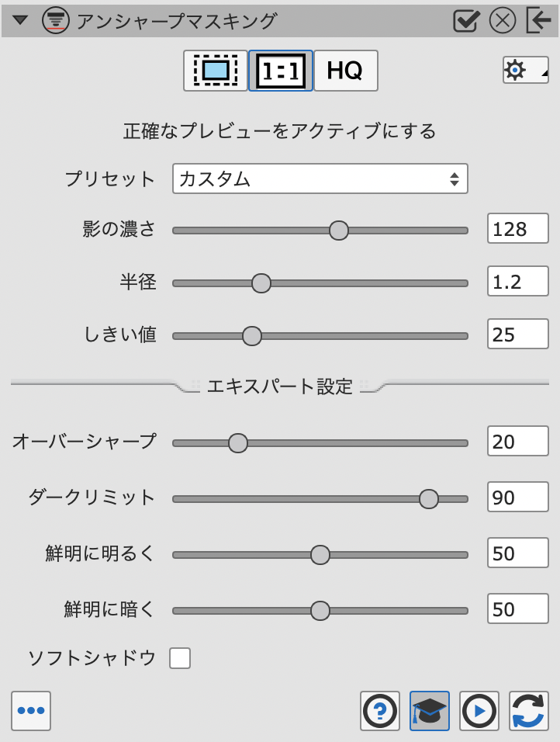This screenshot has width=560, height=742.
Task: Open the プリセット dropdown showing カスタム
Action: pyautogui.click(x=320, y=179)
